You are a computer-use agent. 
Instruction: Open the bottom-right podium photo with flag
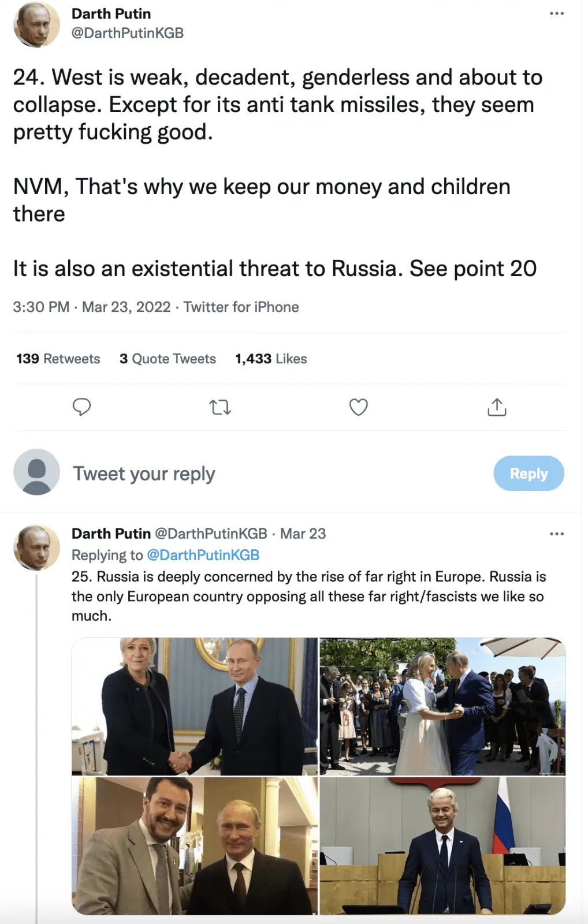[442, 845]
